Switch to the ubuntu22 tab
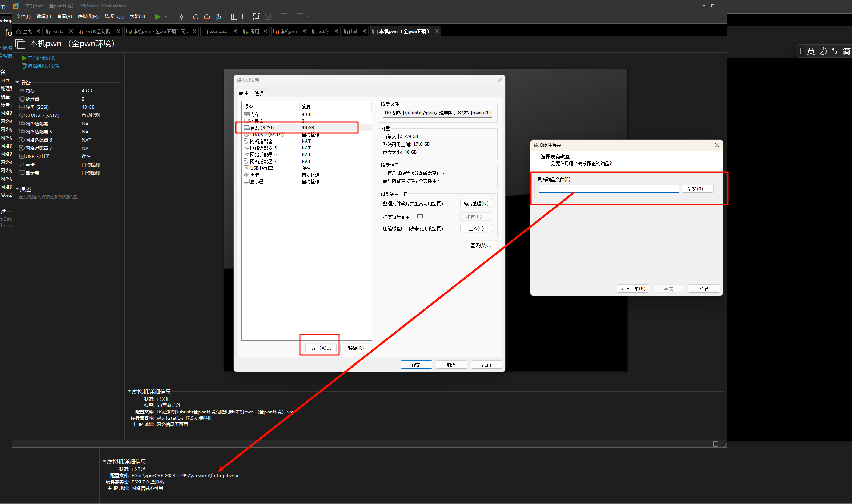852x504 pixels. click(x=218, y=31)
